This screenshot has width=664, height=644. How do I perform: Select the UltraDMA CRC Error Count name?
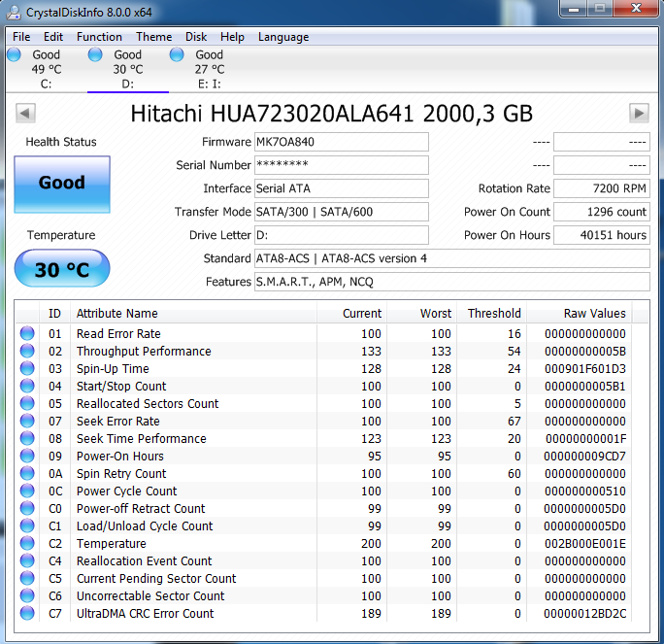(145, 614)
